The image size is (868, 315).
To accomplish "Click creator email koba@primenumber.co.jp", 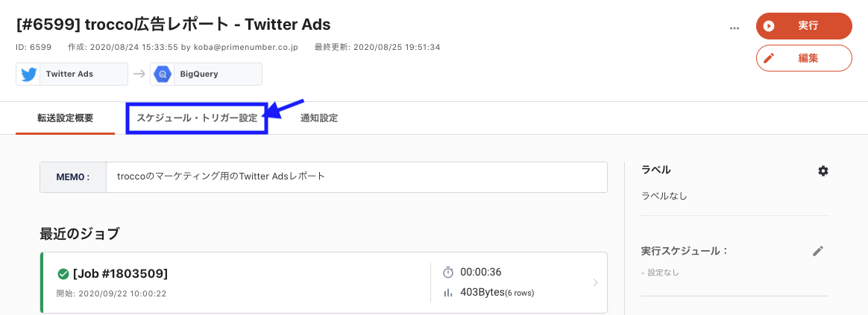I will pos(246,48).
